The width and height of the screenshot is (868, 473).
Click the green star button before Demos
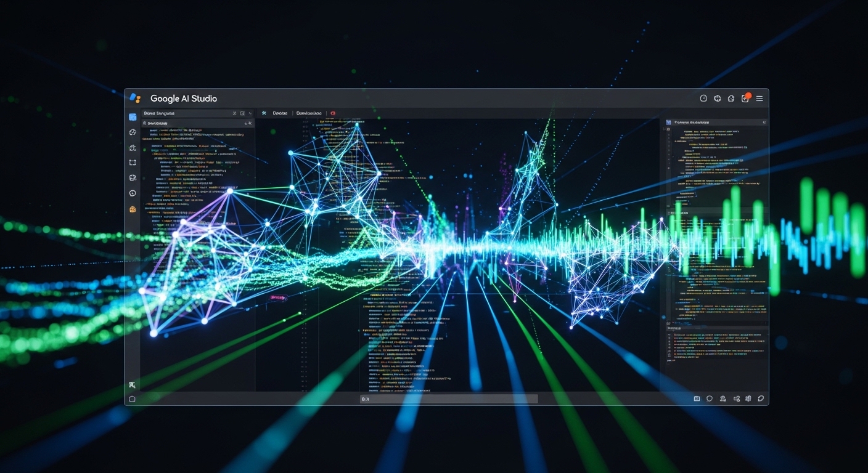[264, 113]
